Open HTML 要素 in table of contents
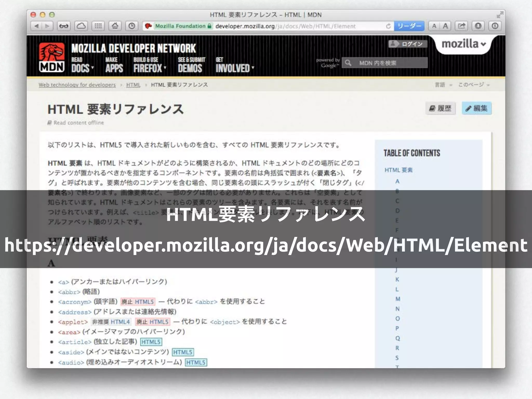The height and width of the screenshot is (399, 532). point(398,170)
